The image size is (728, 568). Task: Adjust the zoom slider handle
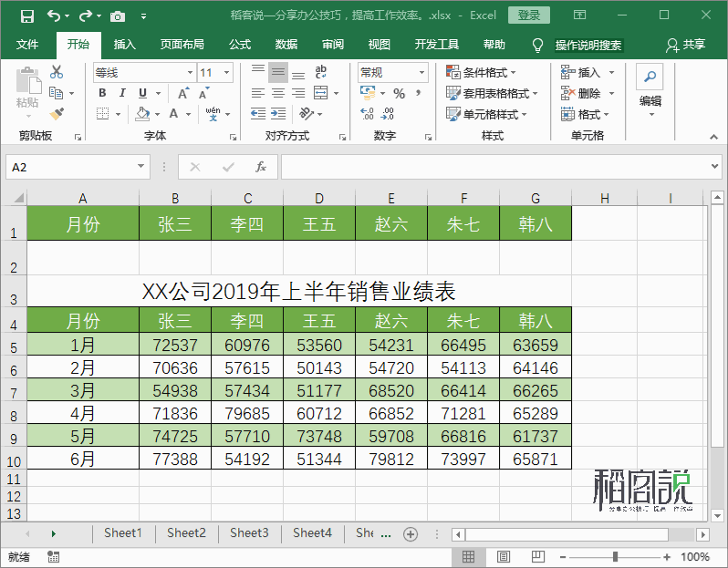pyautogui.click(x=615, y=556)
